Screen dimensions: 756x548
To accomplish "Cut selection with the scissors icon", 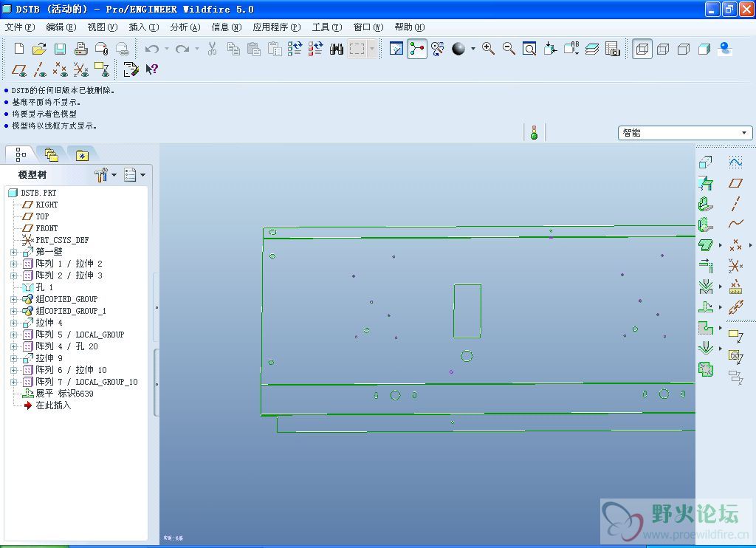I will (212, 49).
